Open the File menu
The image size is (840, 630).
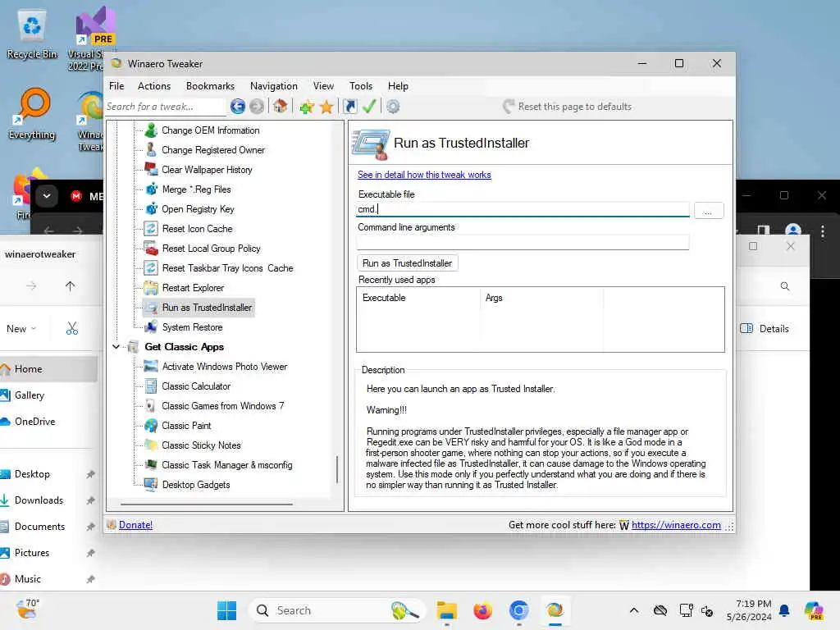(116, 86)
